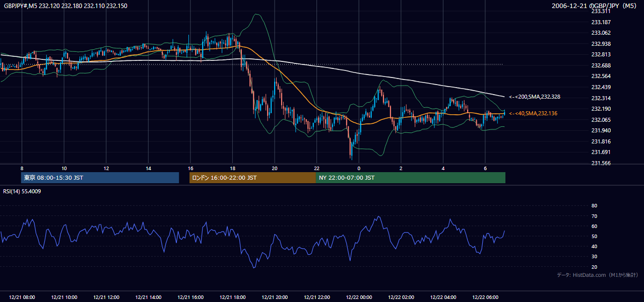Click the 12/21 10:00 time axis label
644x302 pixels.
coord(64,297)
